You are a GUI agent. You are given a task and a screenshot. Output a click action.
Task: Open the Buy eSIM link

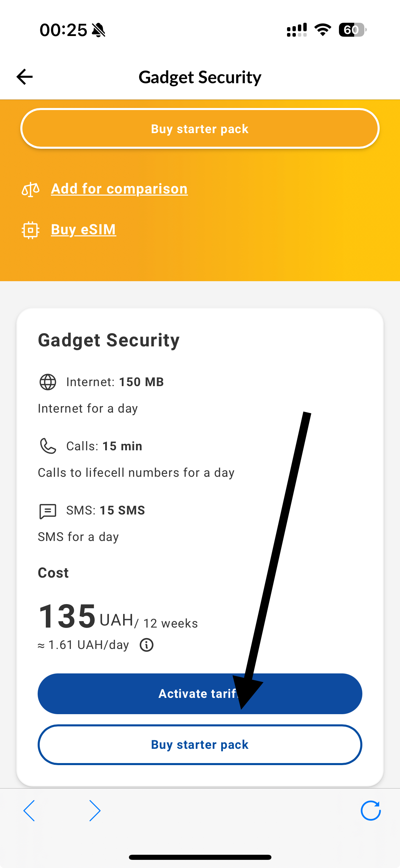(x=83, y=230)
